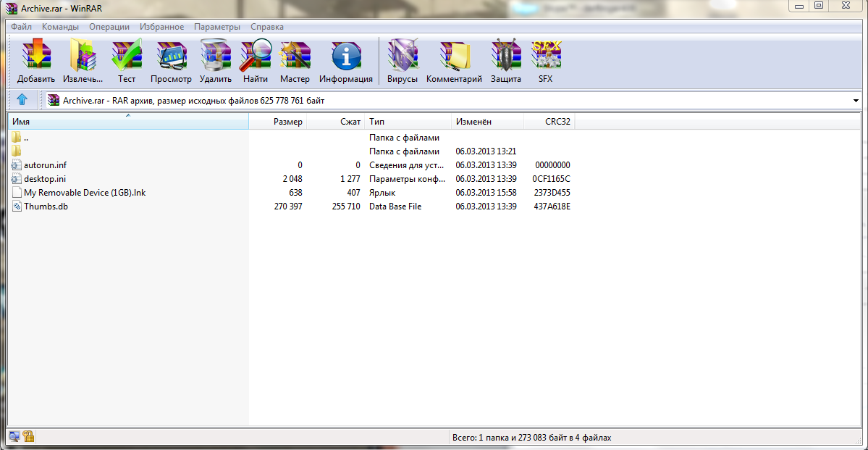Screen dimensions: 868x450
Task: Open the Файл menu
Action: (x=21, y=27)
